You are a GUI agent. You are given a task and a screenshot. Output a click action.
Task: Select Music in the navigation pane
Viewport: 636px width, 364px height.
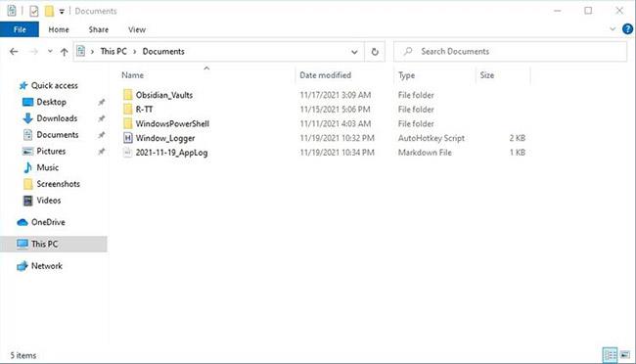[x=48, y=167]
